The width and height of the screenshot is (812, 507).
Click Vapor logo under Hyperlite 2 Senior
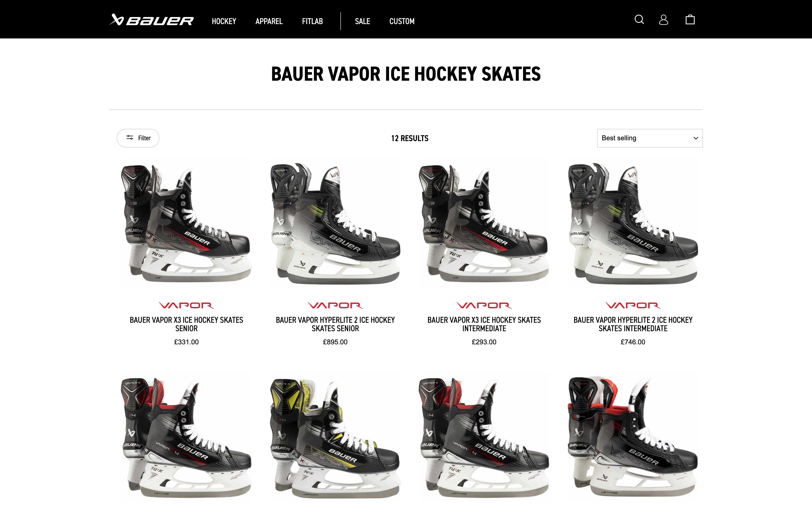tap(335, 305)
